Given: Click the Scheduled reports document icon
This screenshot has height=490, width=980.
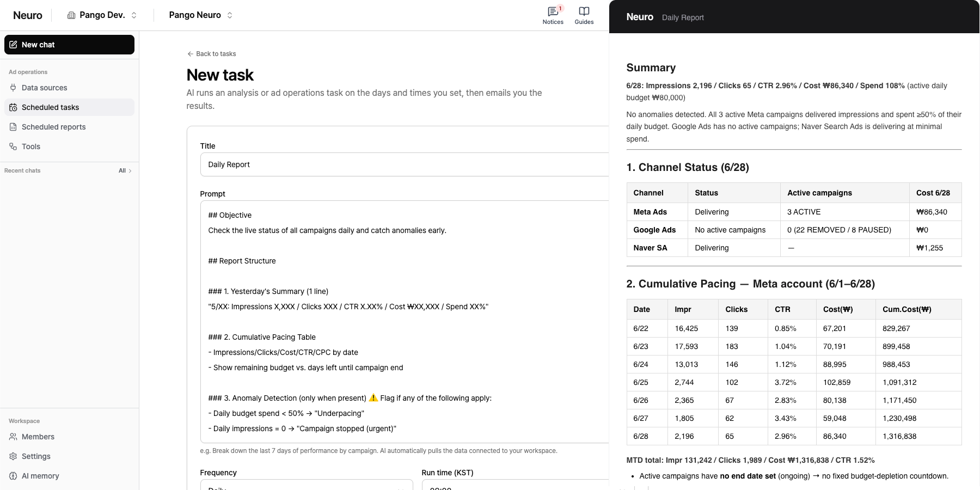Looking at the screenshot, I should pos(13,127).
